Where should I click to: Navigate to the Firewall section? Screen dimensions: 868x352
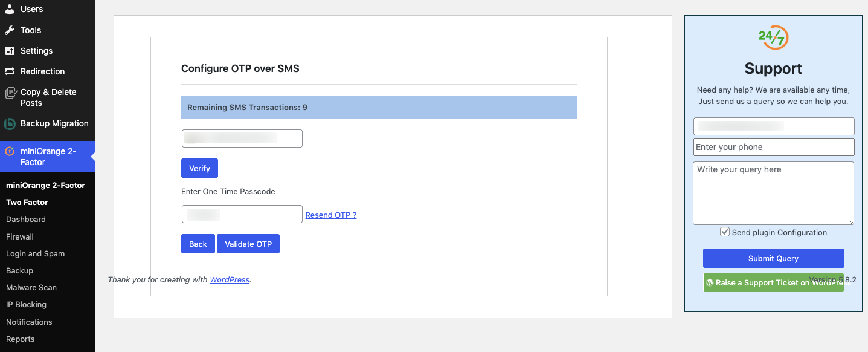click(x=19, y=236)
